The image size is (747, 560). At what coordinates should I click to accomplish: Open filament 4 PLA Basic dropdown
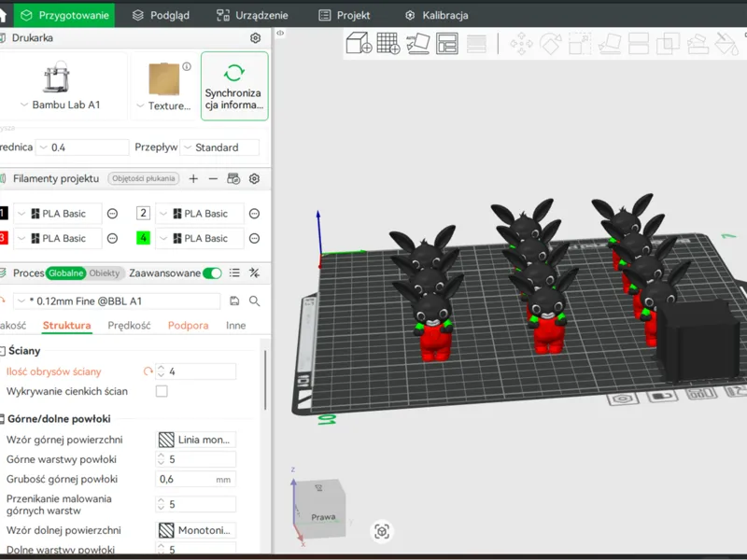200,238
